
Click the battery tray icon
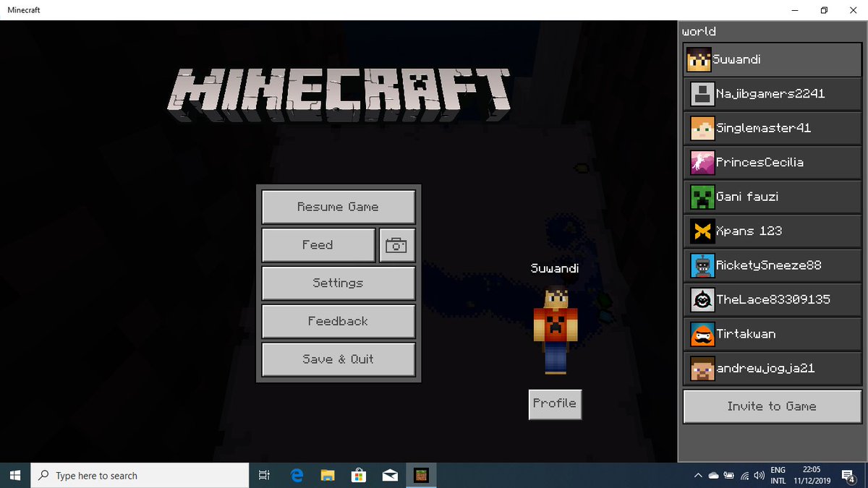point(728,476)
